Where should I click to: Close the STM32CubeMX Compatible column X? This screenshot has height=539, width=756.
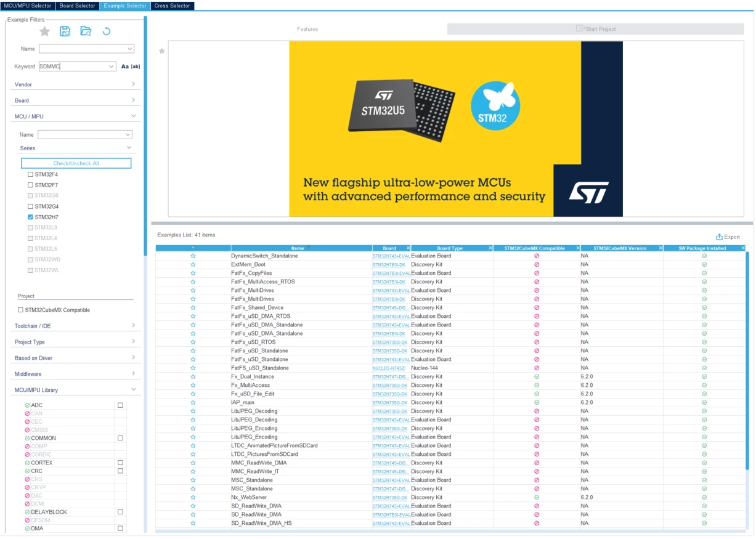tap(578, 248)
